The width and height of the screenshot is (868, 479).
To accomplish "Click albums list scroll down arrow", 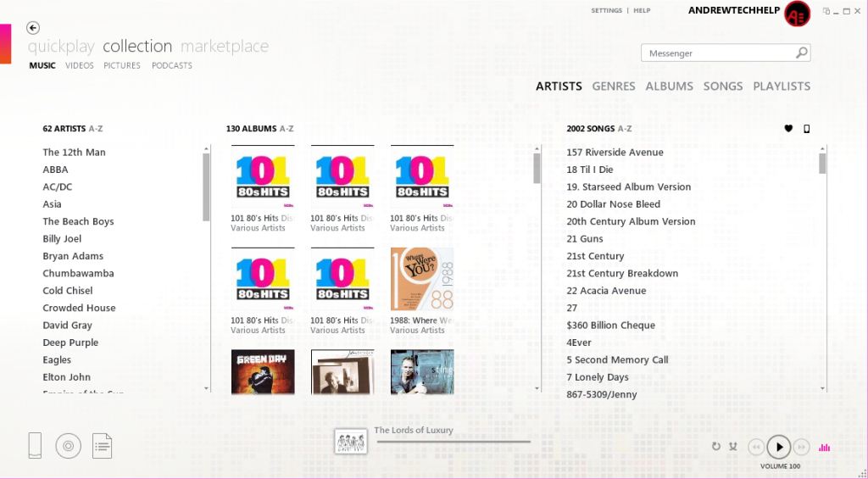I will tap(537, 388).
